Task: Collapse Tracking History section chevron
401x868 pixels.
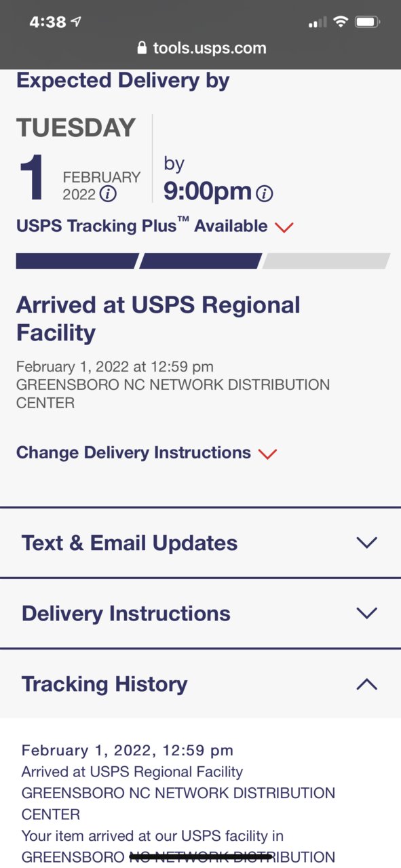Action: click(x=366, y=684)
